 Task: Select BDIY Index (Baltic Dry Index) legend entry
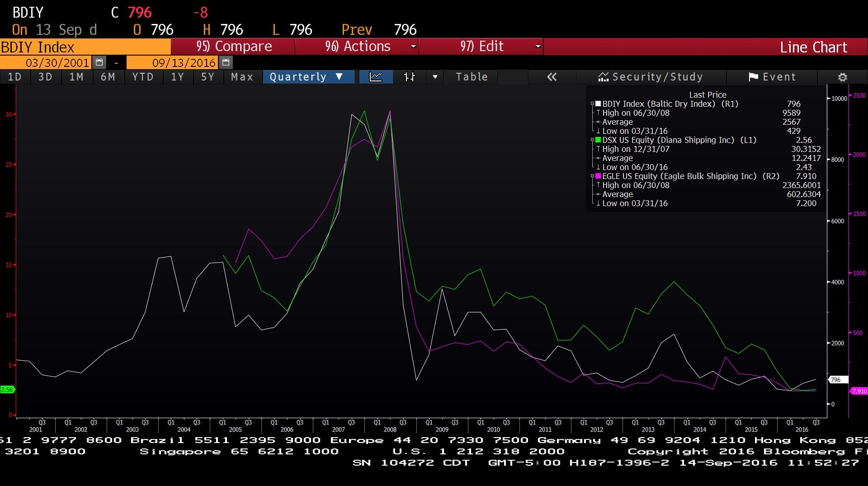pyautogui.click(x=670, y=104)
